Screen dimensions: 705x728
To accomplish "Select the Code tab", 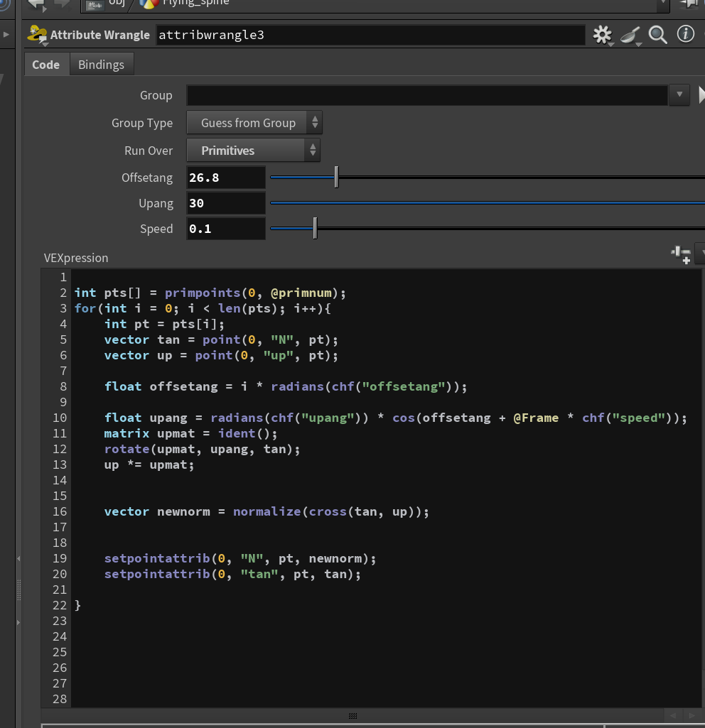I will (x=45, y=65).
